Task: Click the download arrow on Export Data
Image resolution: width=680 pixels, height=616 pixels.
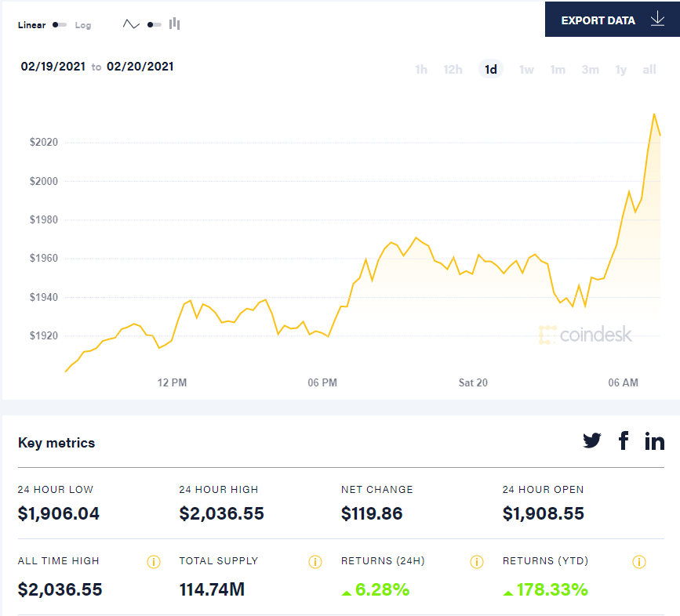Action: 657,19
